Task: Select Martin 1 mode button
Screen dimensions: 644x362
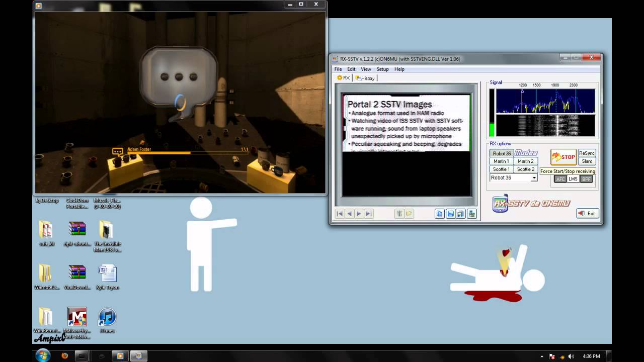Action: 502,161
